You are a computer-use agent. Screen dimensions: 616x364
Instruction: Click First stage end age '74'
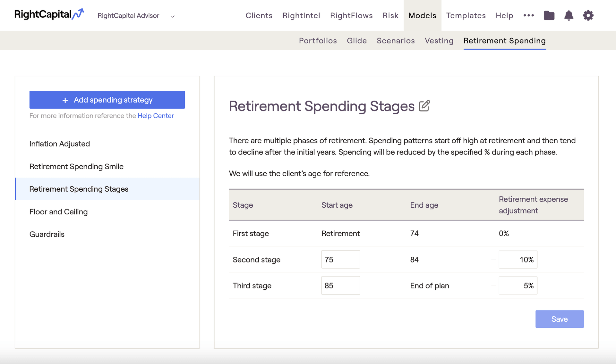(x=414, y=233)
